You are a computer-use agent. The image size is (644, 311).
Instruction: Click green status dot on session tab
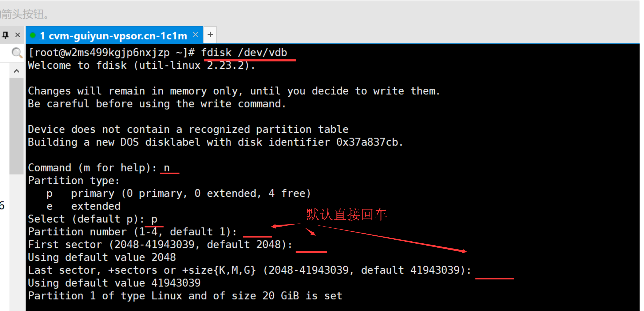[x=33, y=35]
